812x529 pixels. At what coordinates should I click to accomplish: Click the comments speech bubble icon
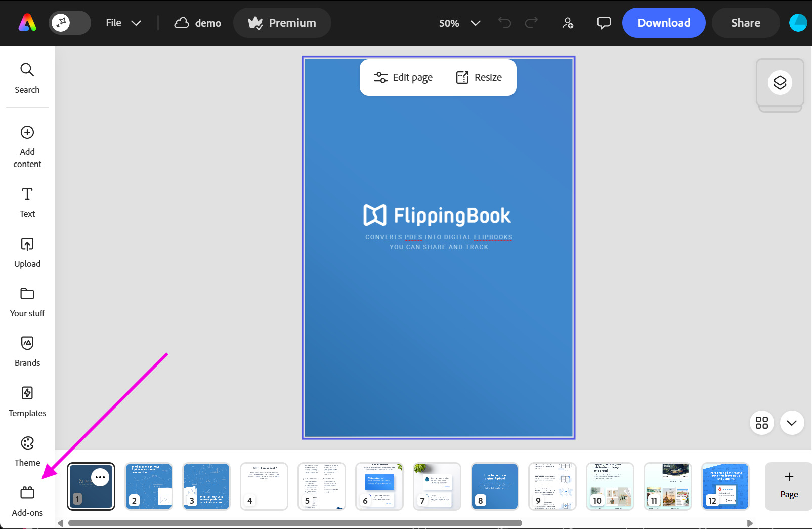[x=604, y=23]
